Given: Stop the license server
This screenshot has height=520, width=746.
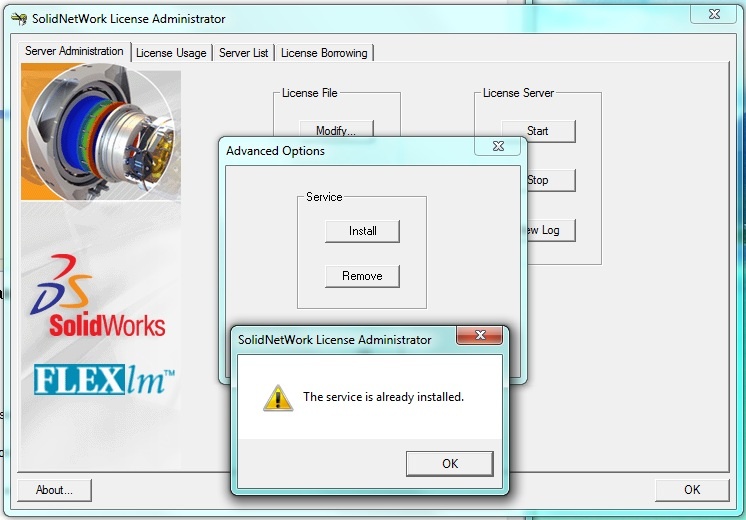Looking at the screenshot, I should point(550,180).
